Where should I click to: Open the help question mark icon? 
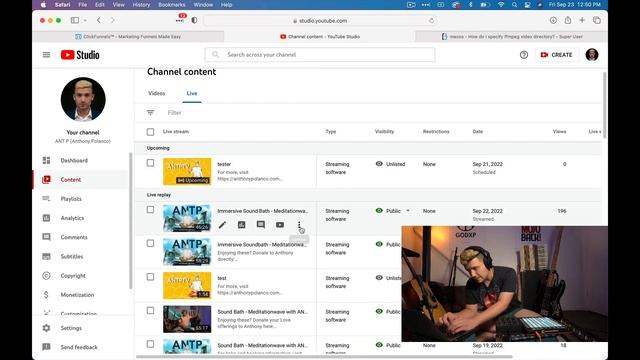click(x=524, y=55)
